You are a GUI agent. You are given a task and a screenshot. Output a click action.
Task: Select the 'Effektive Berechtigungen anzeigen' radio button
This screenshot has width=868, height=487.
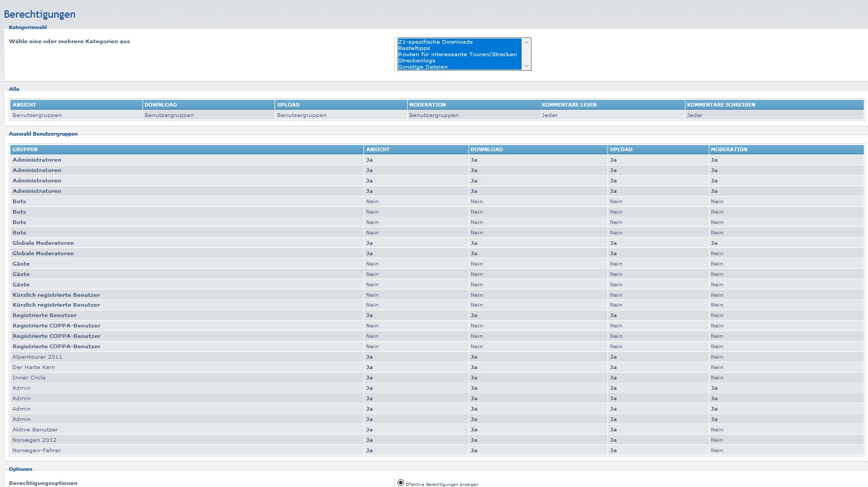pos(400,483)
